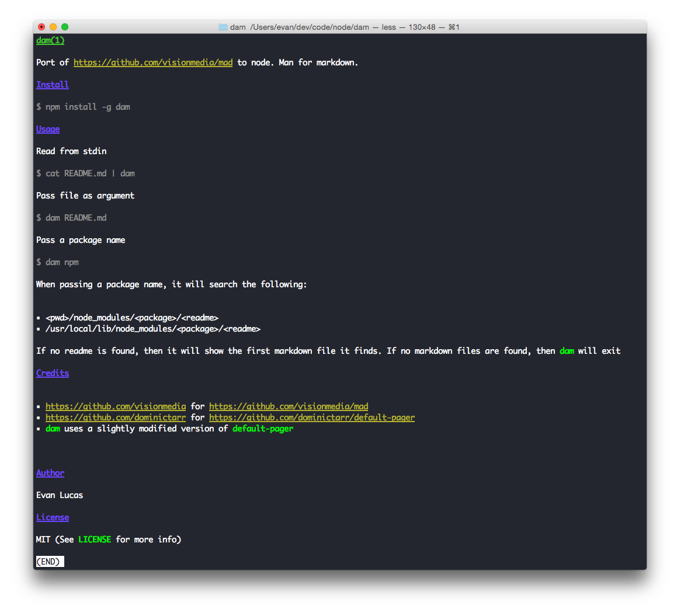This screenshot has width=680, height=616.
Task: Click the '$ cat README.md | dam' command
Action: pyautogui.click(x=85, y=173)
